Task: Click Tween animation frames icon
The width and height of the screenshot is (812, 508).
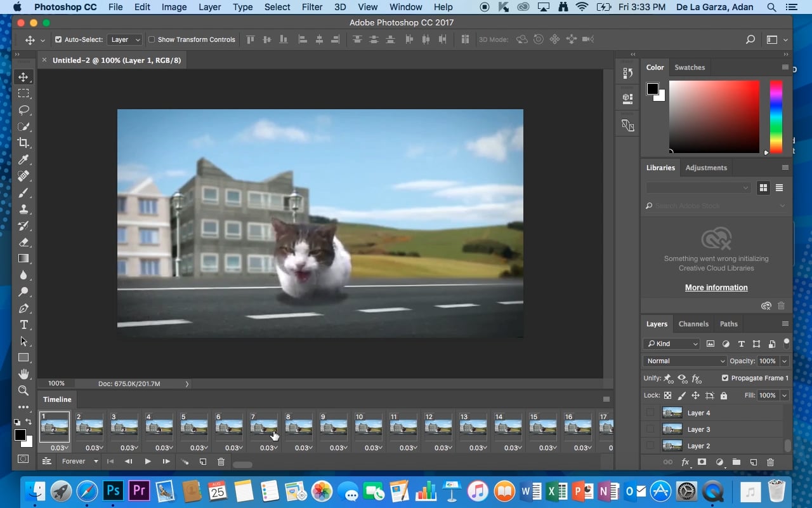Action: tap(185, 462)
